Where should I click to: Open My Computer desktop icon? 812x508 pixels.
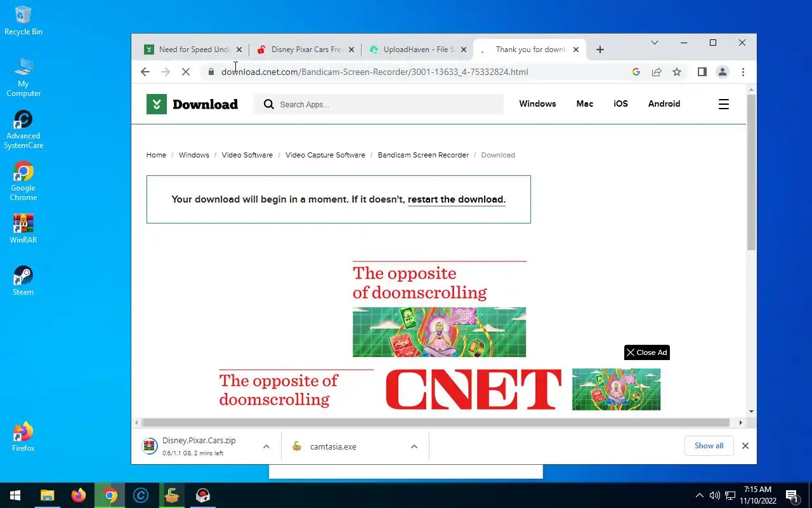pos(23,77)
